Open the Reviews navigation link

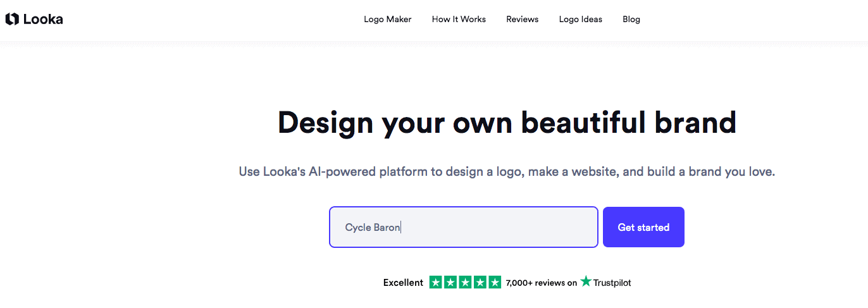coord(522,20)
